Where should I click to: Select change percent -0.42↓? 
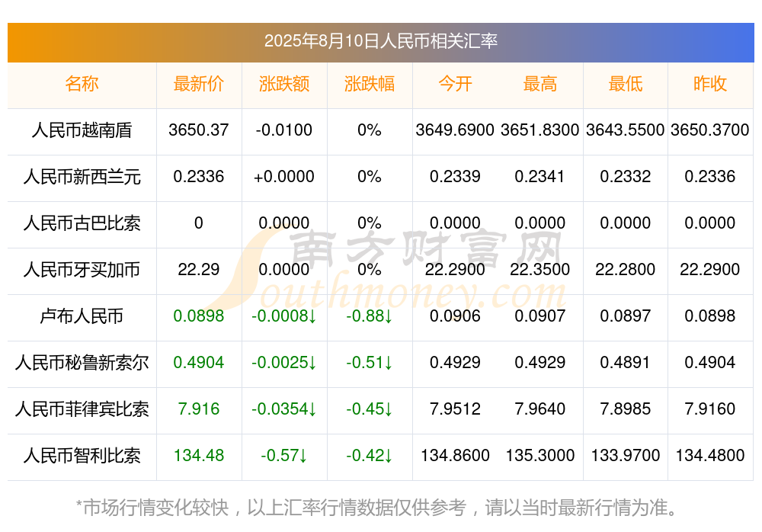coord(370,456)
